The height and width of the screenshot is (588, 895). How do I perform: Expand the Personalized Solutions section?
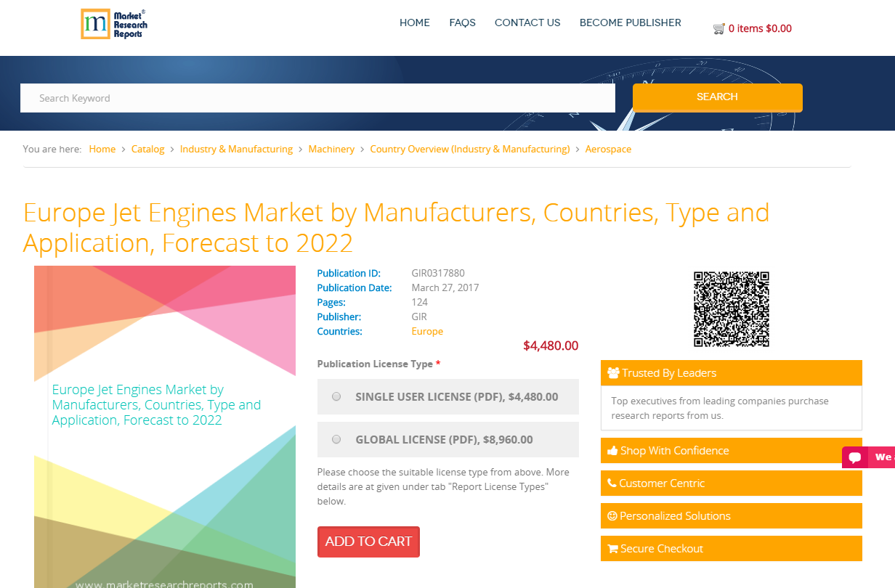tap(732, 516)
